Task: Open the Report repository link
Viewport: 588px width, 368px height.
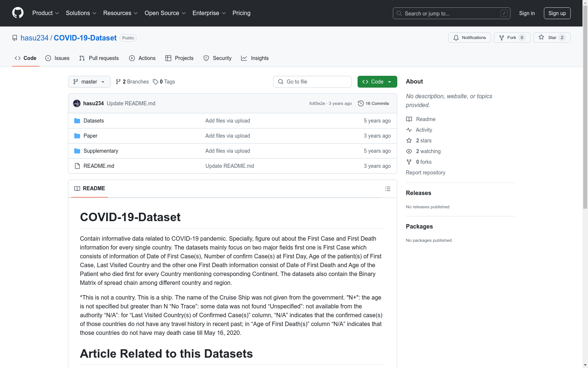Action: [426, 173]
